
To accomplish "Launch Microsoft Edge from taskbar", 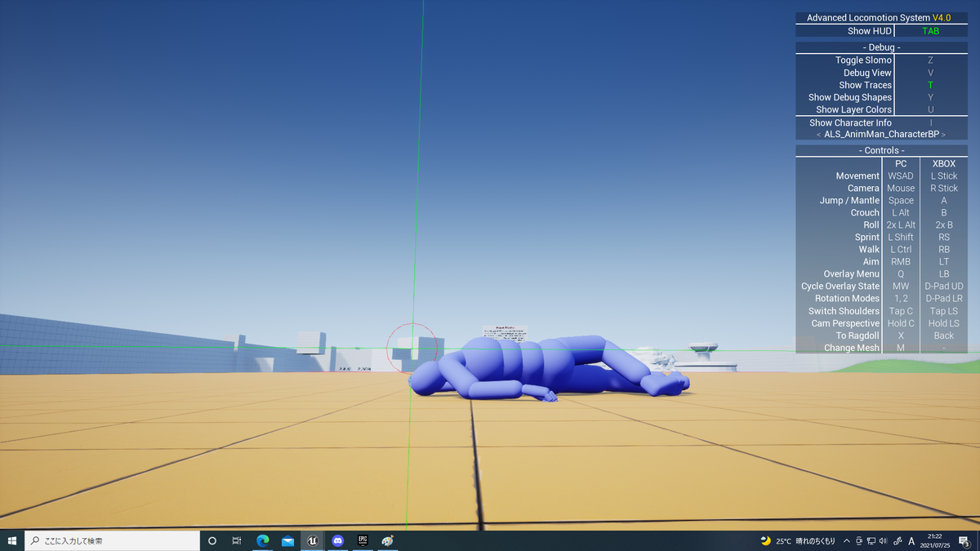I will coord(263,540).
